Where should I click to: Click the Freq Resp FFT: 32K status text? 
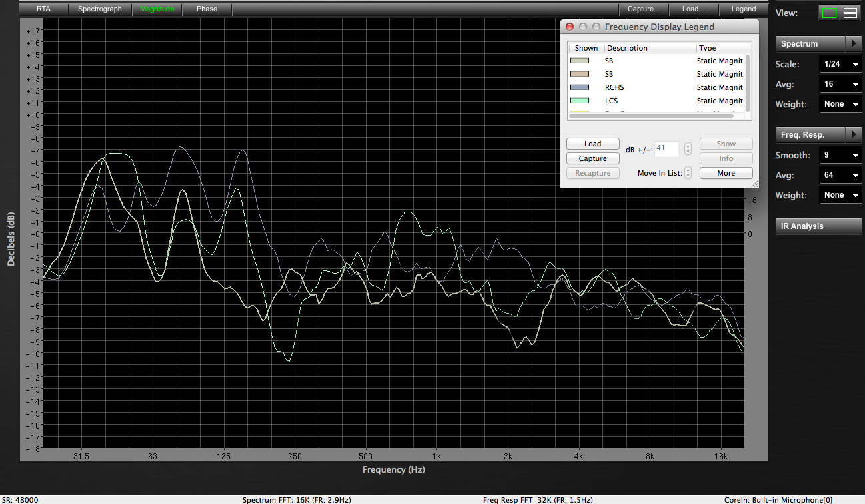tap(537, 499)
